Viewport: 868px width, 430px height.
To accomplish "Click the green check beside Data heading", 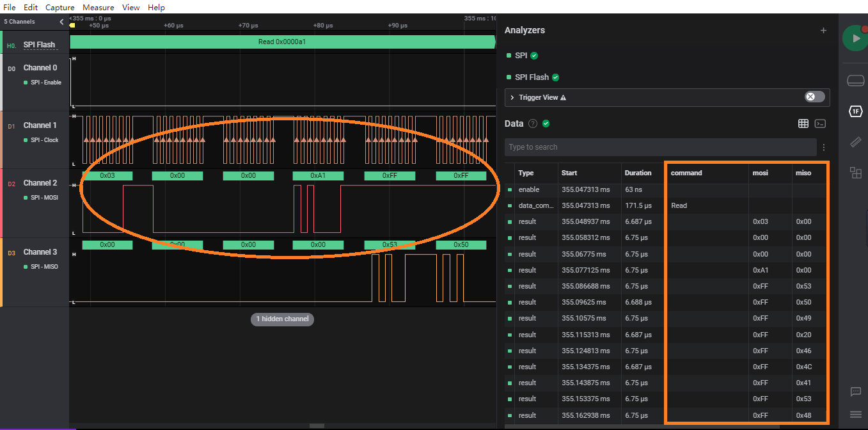I will (x=546, y=123).
